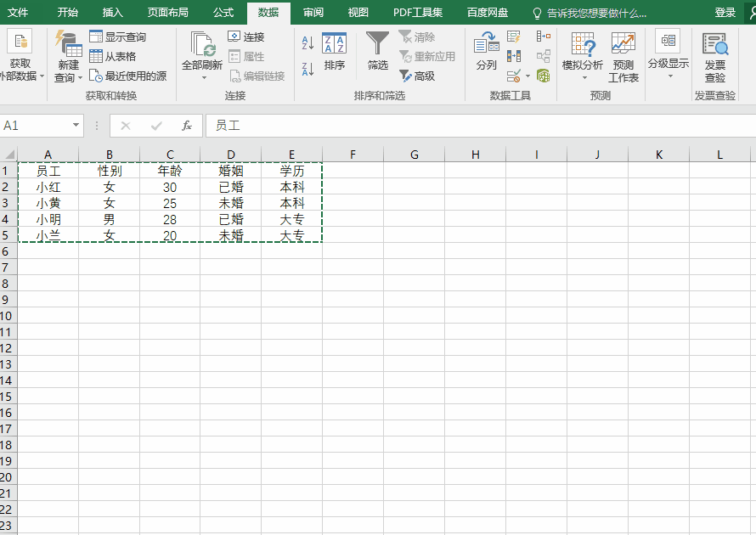The image size is (756, 535).
Task: Open the New Query (新建查询) icon
Action: (68, 45)
